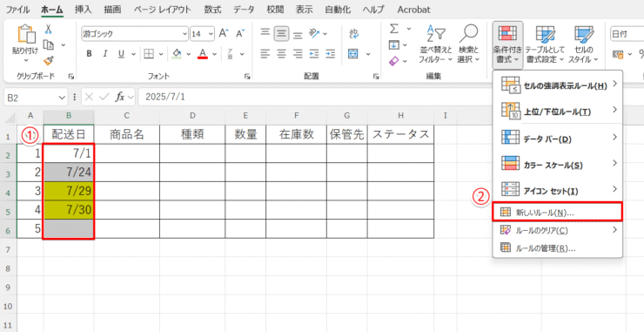The width and height of the screenshot is (644, 332).
Task: Click the AutoSum sigma icon
Action: click(394, 29)
